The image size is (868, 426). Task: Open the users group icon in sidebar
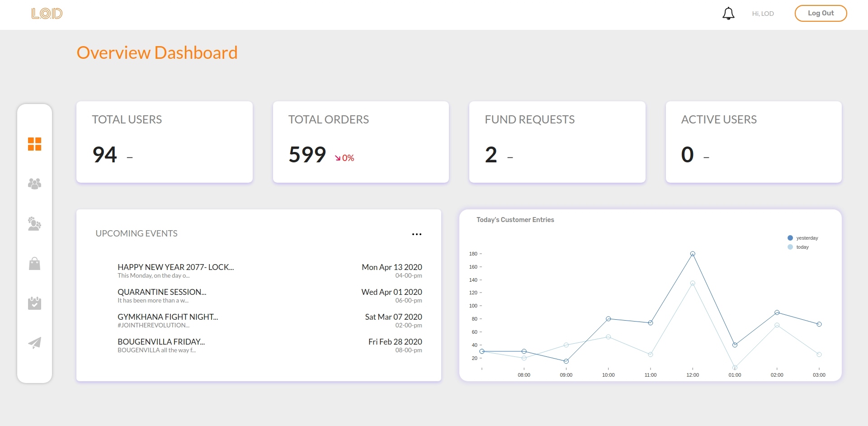click(x=34, y=184)
